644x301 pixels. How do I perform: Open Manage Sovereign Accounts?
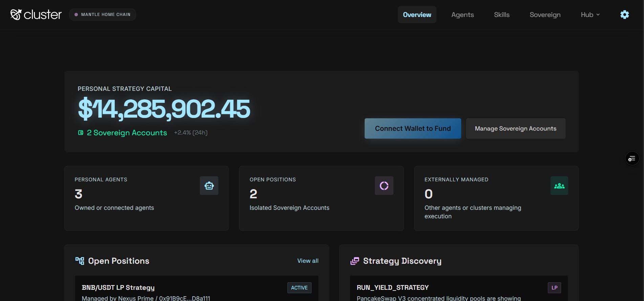(x=516, y=128)
